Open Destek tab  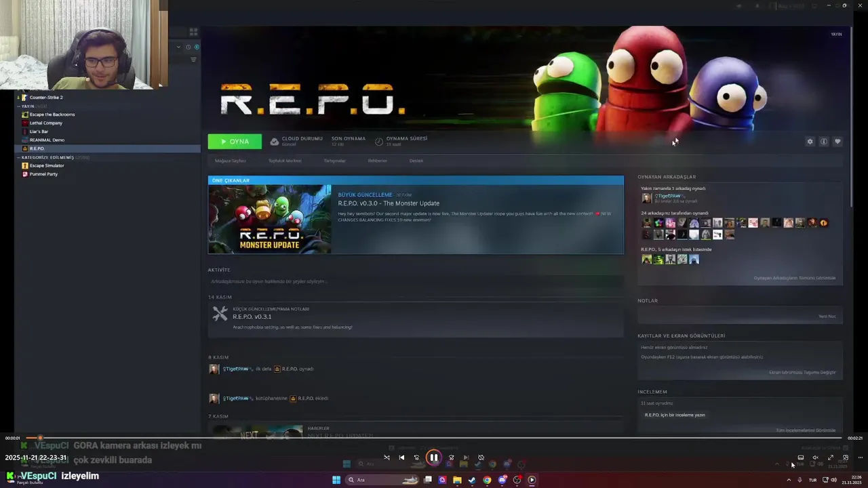pyautogui.click(x=416, y=161)
